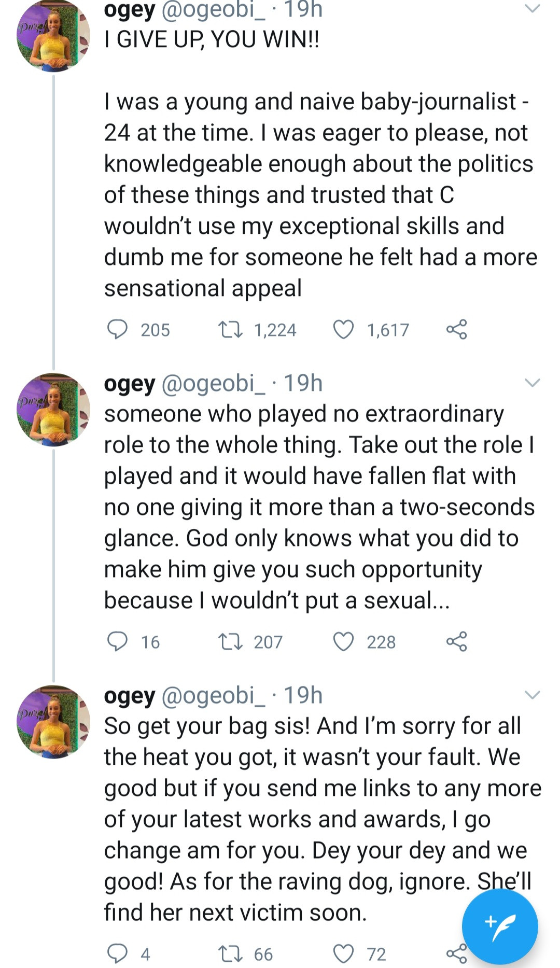The image size is (560, 968).
Task: Open @ogeobi_ handle on the second tweet
Action: 213,384
